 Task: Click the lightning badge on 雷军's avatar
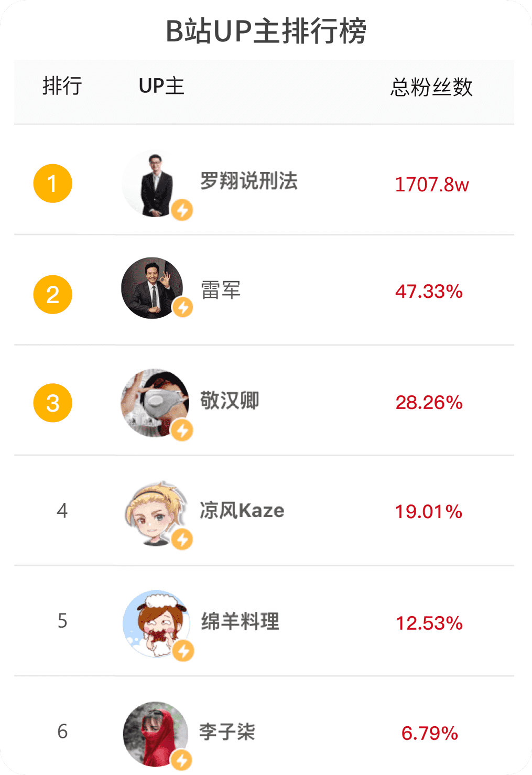[x=182, y=307]
